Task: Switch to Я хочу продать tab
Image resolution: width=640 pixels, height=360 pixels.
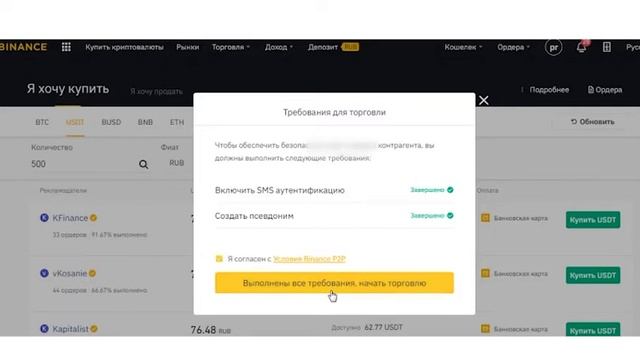Action: (x=156, y=91)
